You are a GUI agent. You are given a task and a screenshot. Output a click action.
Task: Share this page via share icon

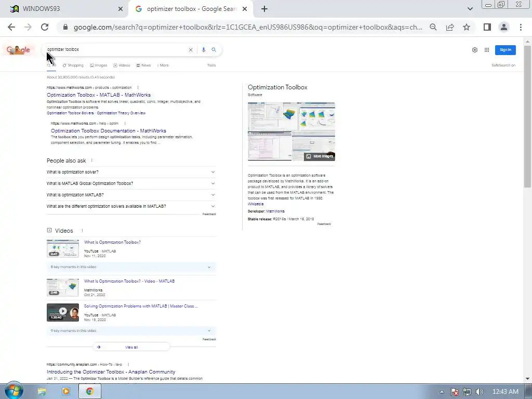[450, 27]
